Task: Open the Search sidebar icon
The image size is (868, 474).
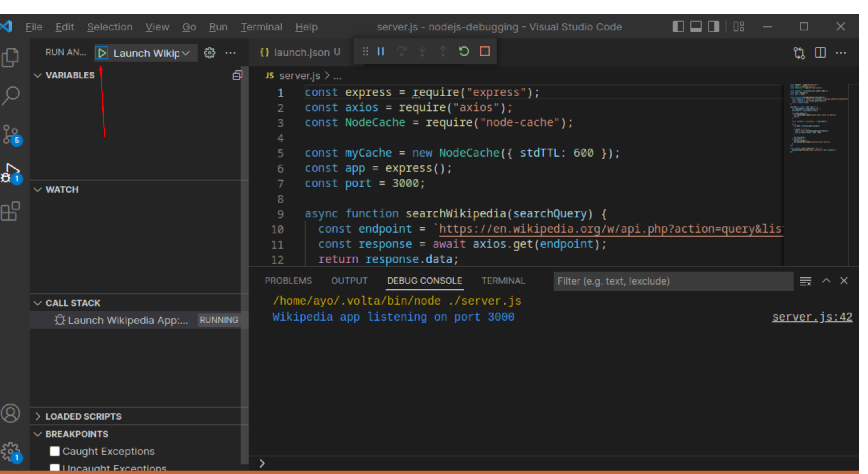Action: coord(11,95)
